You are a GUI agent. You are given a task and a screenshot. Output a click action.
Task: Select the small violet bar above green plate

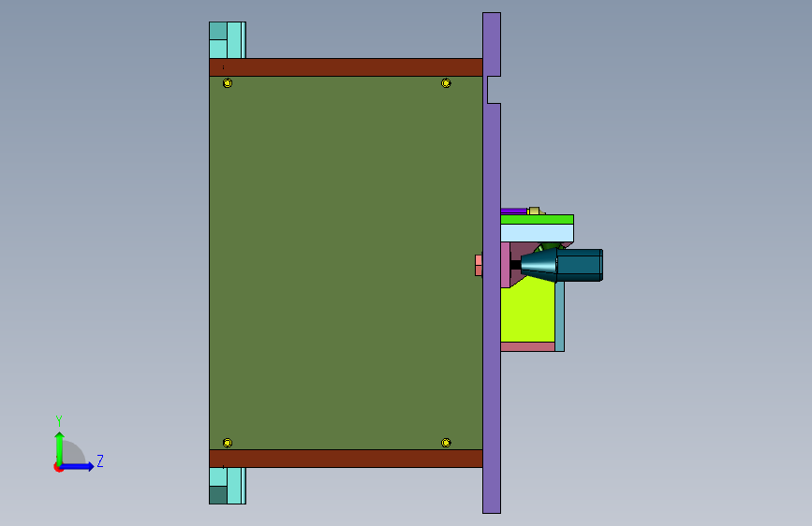514,212
